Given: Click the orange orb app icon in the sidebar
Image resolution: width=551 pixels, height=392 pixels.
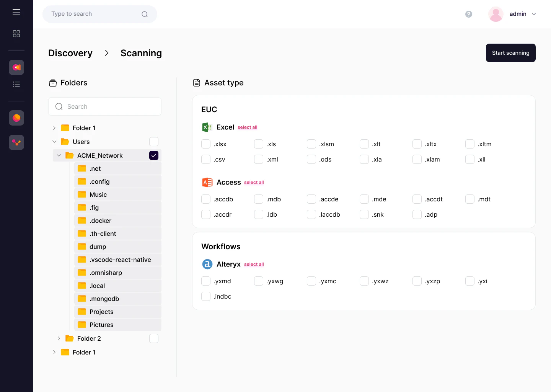Looking at the screenshot, I should [16, 118].
